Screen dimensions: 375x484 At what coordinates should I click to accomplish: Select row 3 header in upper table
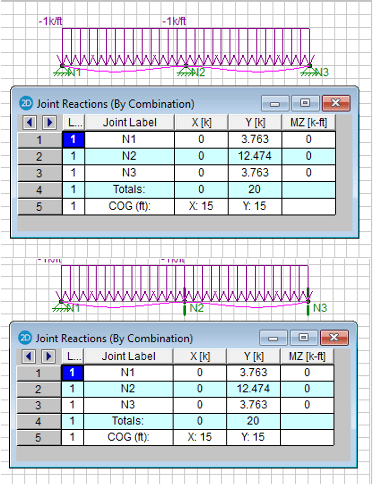pyautogui.click(x=39, y=173)
